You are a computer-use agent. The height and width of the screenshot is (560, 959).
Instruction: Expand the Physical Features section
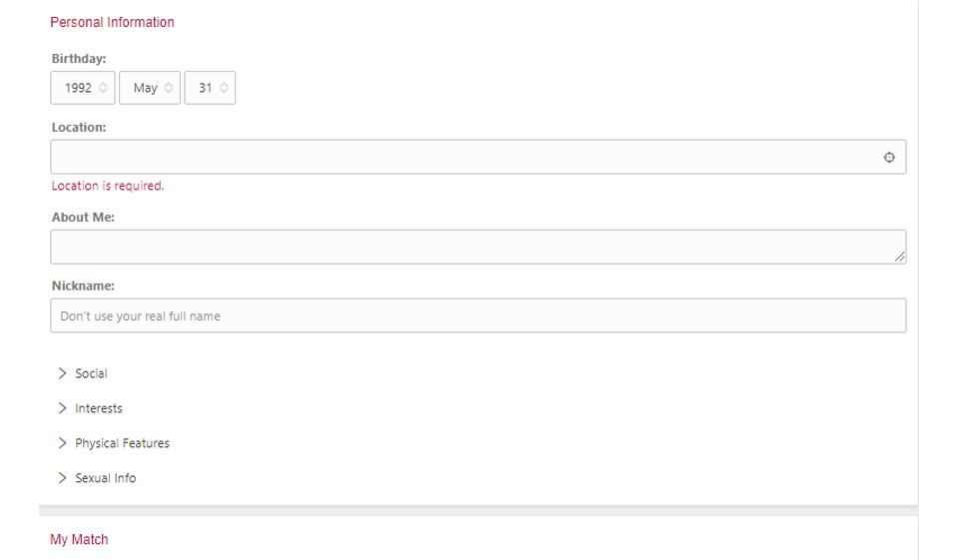tap(122, 443)
